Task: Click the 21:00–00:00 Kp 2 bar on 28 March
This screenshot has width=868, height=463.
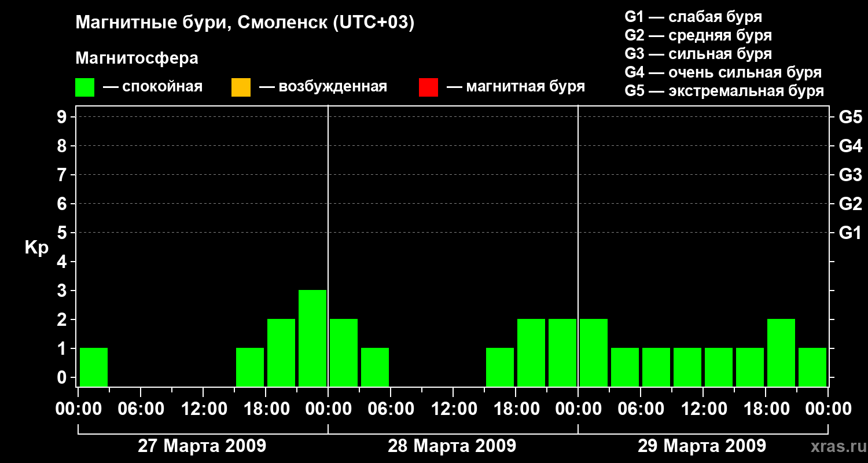Action: (562, 352)
